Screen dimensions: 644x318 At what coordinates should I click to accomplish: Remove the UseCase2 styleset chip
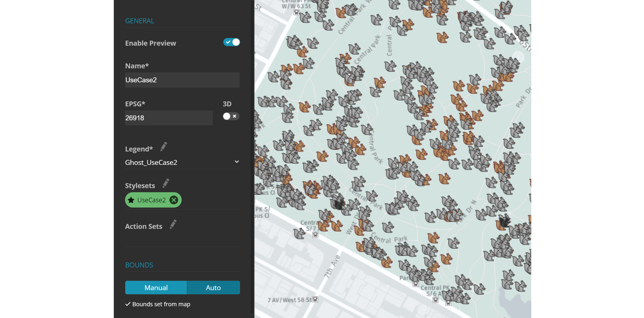click(174, 200)
